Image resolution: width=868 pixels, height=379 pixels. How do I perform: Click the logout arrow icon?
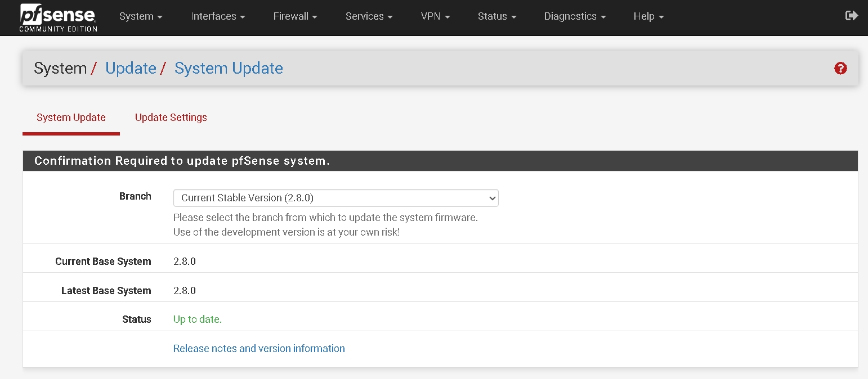pyautogui.click(x=851, y=16)
